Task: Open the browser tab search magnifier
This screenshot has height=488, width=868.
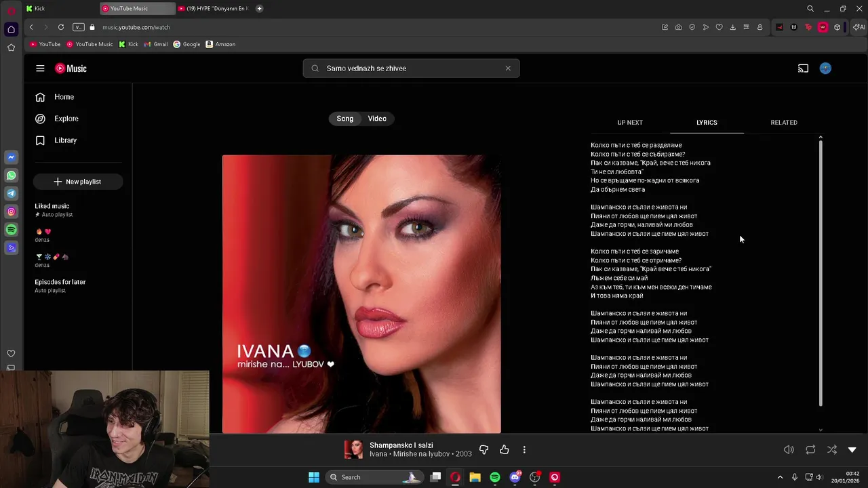Action: click(810, 9)
